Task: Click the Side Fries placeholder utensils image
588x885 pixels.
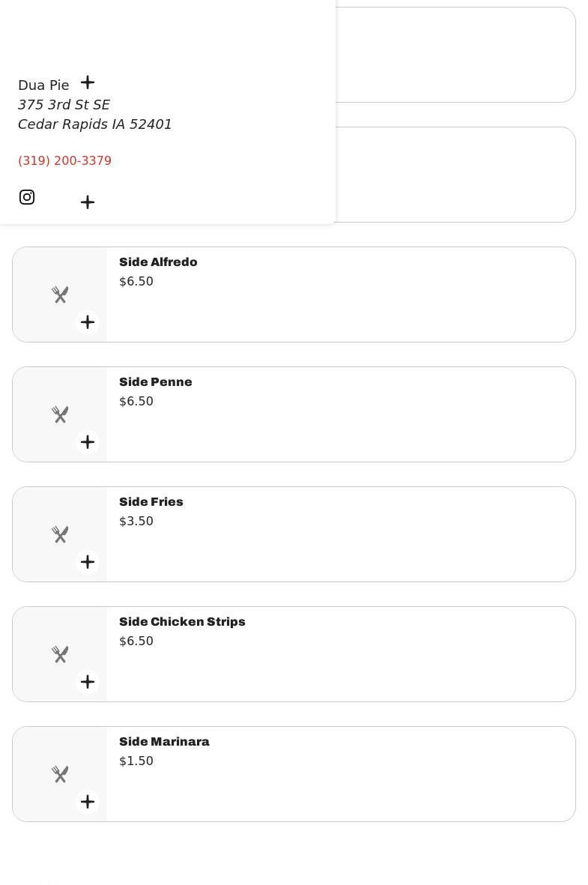Action: pyautogui.click(x=60, y=534)
